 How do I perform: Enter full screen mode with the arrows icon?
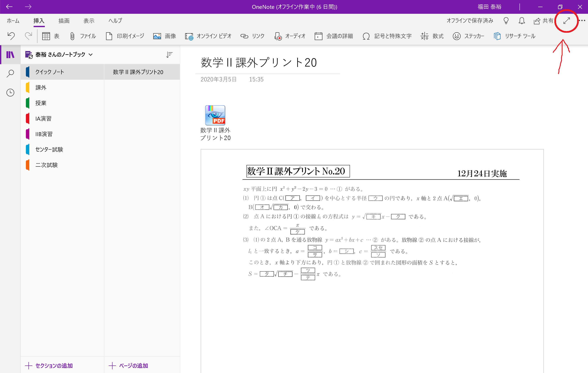[566, 21]
